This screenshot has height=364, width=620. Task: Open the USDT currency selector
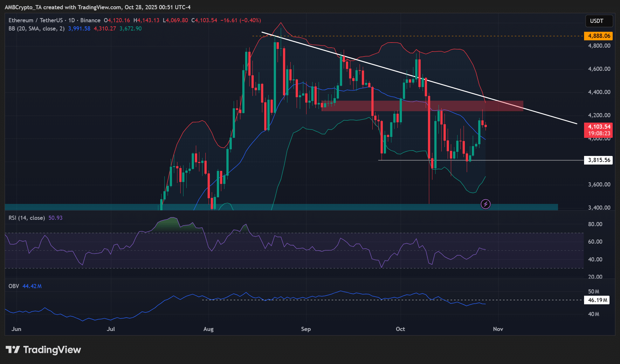tap(599, 21)
